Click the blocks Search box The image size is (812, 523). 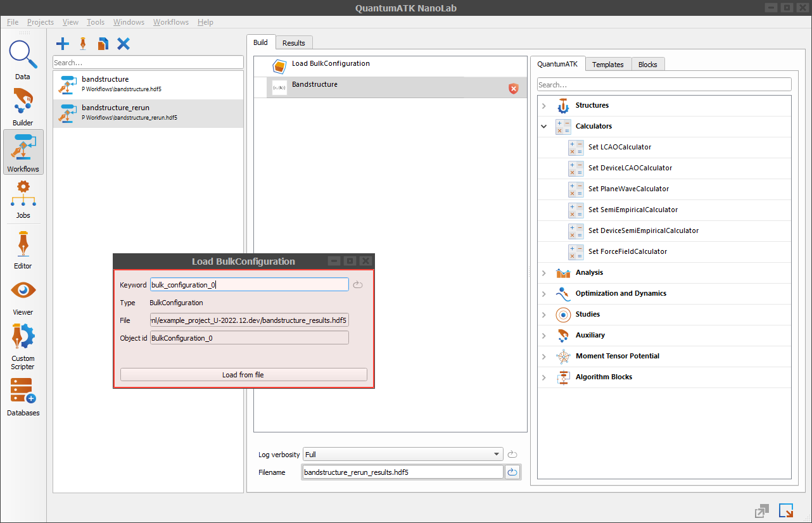point(664,84)
